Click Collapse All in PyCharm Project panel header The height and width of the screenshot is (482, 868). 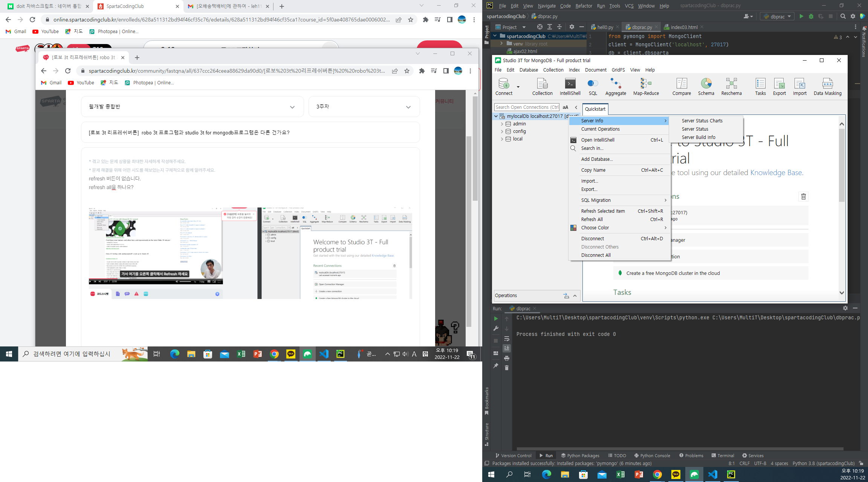[x=559, y=27]
